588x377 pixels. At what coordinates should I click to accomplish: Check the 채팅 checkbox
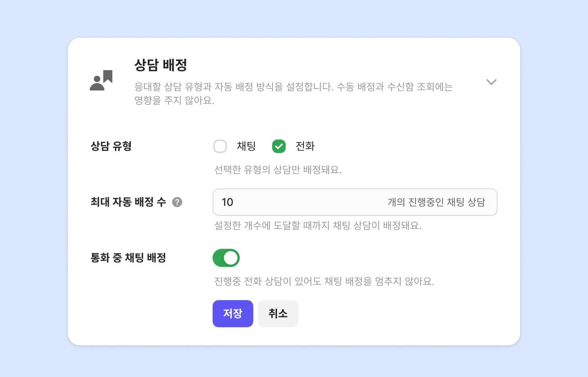point(220,146)
